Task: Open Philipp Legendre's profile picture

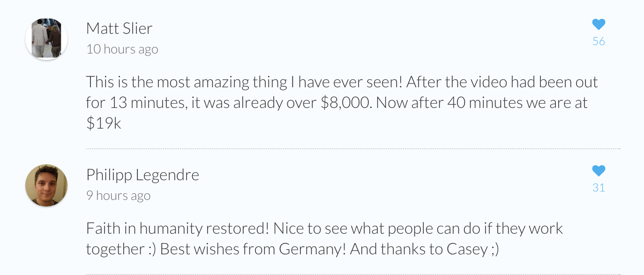Action: point(46,185)
